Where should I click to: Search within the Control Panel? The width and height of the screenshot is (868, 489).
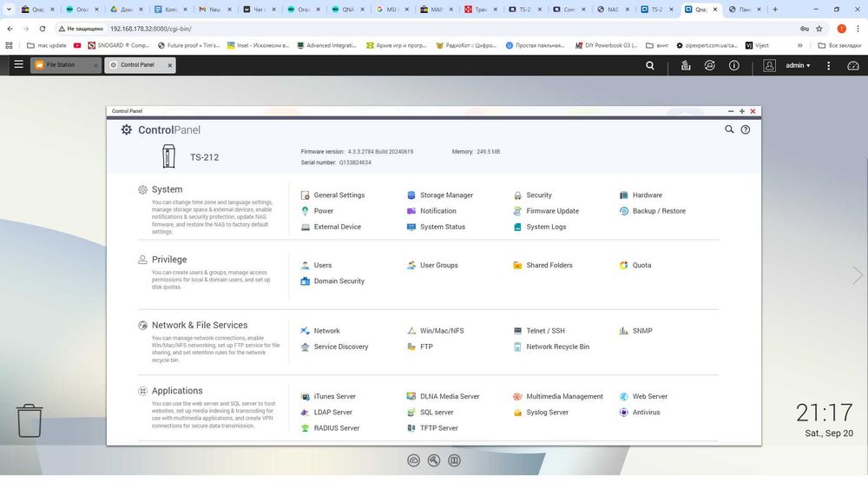click(x=729, y=129)
